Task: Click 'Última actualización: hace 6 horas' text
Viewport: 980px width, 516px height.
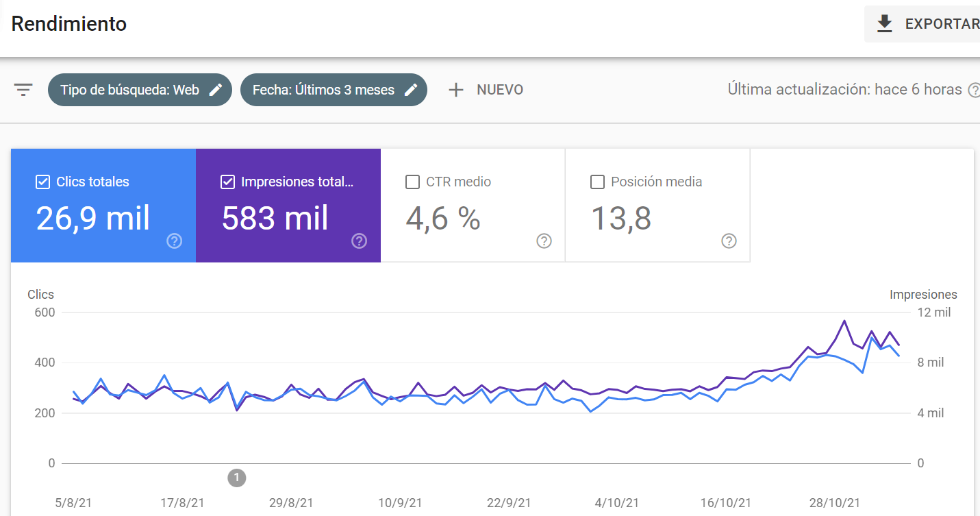Action: coord(845,90)
